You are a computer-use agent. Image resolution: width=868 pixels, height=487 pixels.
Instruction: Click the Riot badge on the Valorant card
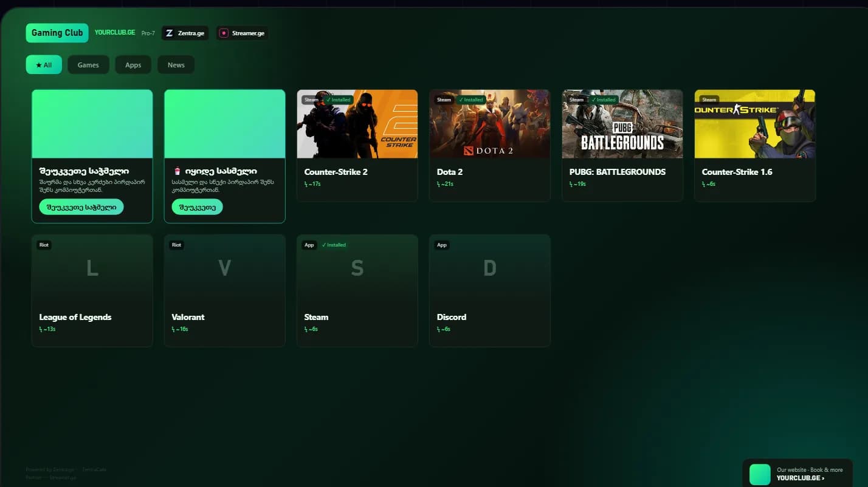pyautogui.click(x=176, y=245)
